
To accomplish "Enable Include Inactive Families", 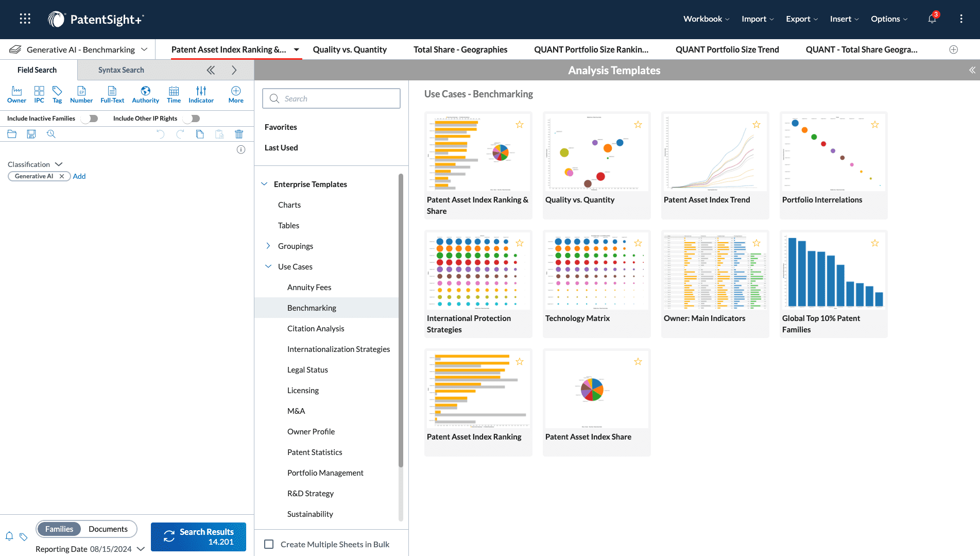I will [x=89, y=118].
